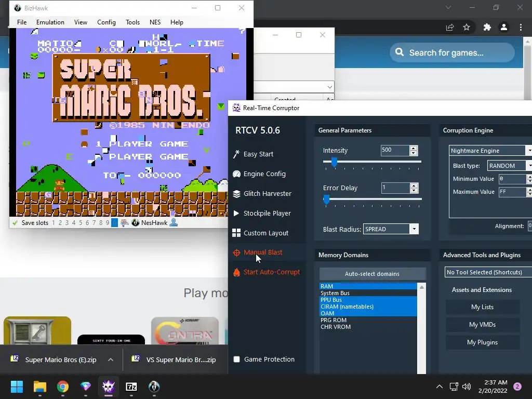Increase Error Delay with the stepper arrow
The height and width of the screenshot is (399, 532).
pos(414,185)
